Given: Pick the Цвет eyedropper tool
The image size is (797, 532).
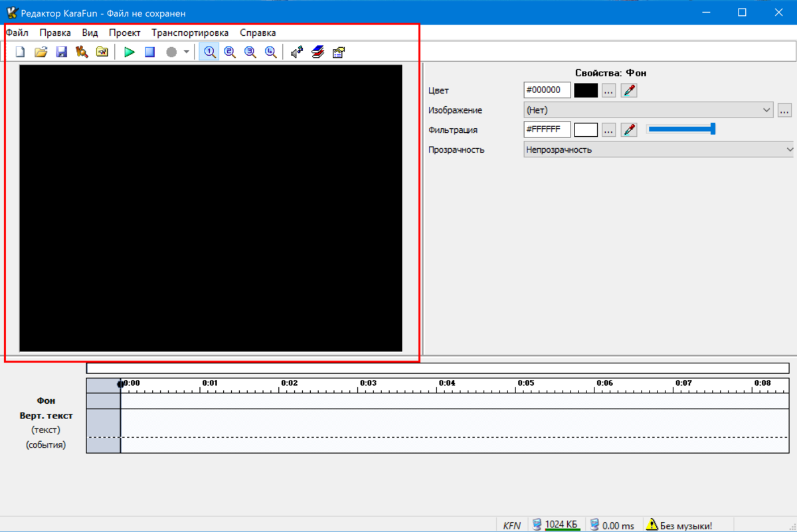Looking at the screenshot, I should (x=629, y=90).
